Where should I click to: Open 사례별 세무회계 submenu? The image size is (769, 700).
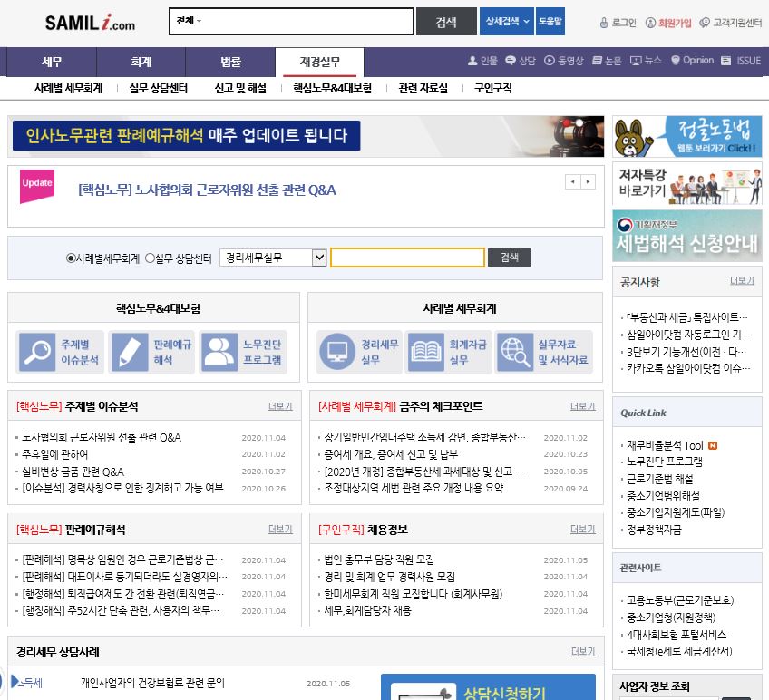(x=69, y=88)
